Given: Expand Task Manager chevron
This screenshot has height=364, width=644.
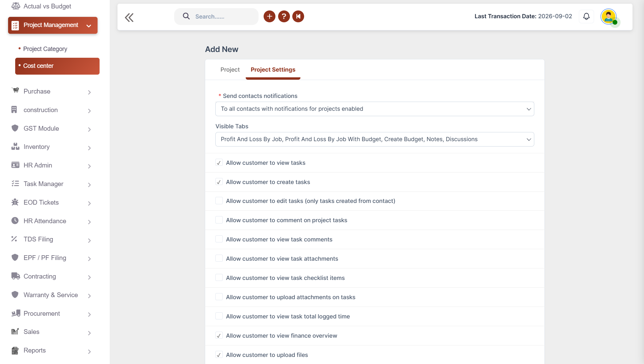Looking at the screenshot, I should click(x=89, y=185).
